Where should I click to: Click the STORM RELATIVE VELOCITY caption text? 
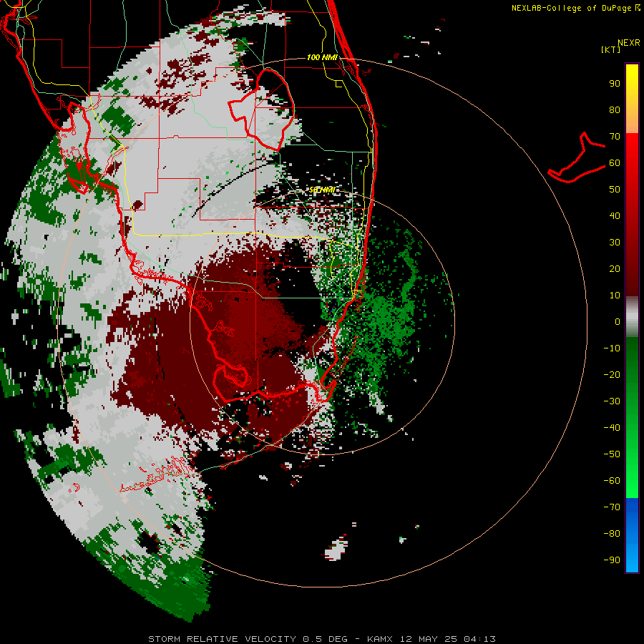point(222,639)
